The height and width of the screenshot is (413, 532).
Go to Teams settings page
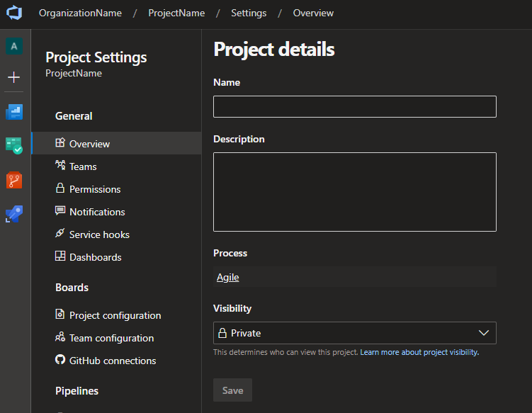[x=83, y=166]
